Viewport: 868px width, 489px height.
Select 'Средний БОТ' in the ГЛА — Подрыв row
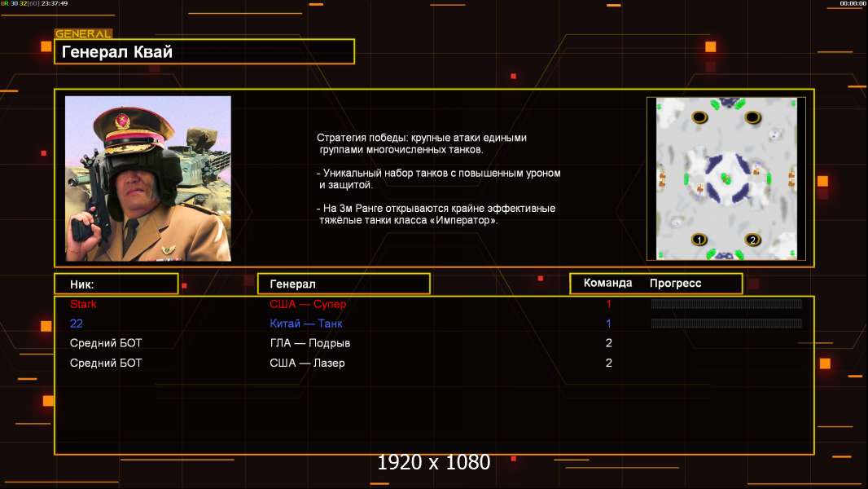(106, 343)
